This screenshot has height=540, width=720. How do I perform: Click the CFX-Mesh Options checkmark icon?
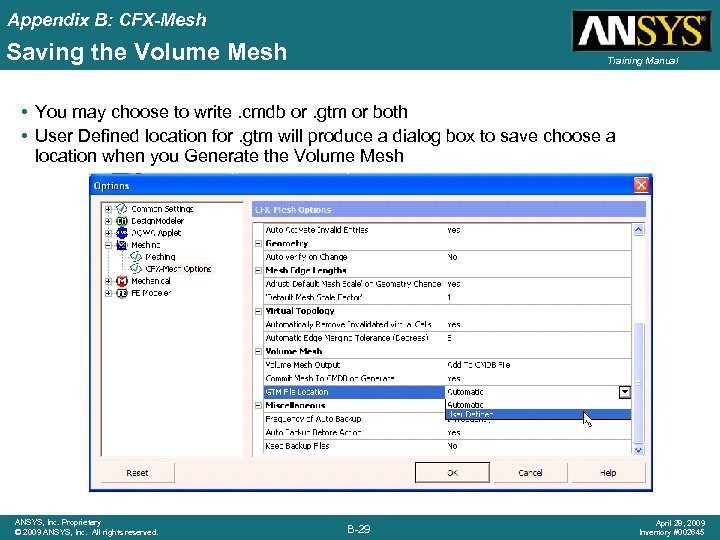click(x=136, y=269)
